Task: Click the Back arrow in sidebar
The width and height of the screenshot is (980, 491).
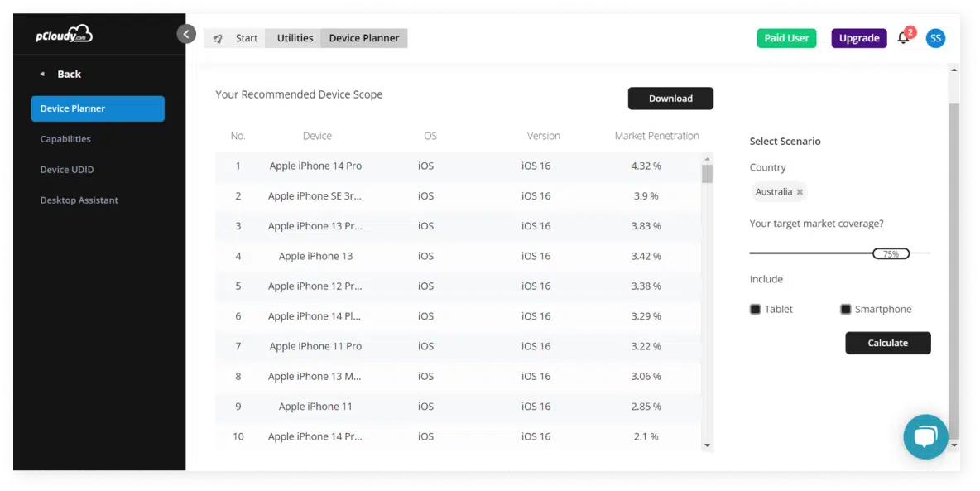Action: click(43, 75)
